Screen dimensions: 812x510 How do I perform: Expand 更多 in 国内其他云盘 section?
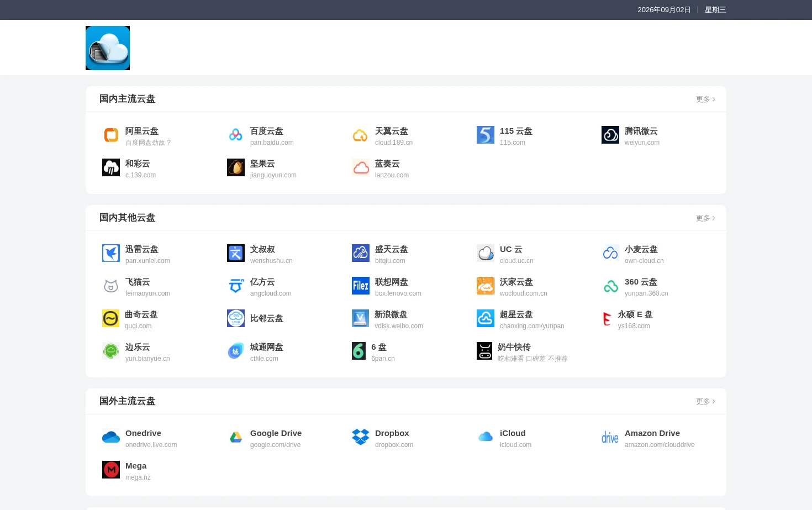[x=705, y=218]
